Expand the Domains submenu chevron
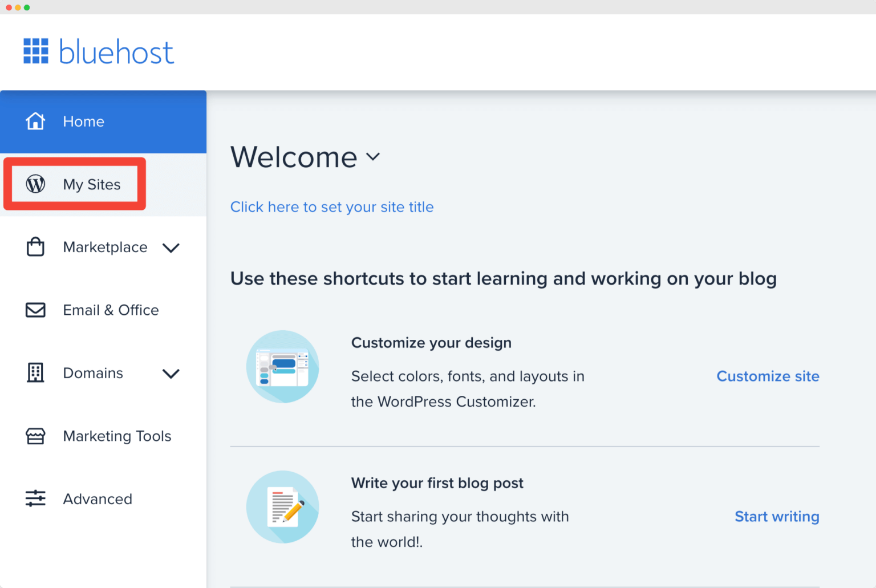The image size is (876, 588). coord(171,374)
